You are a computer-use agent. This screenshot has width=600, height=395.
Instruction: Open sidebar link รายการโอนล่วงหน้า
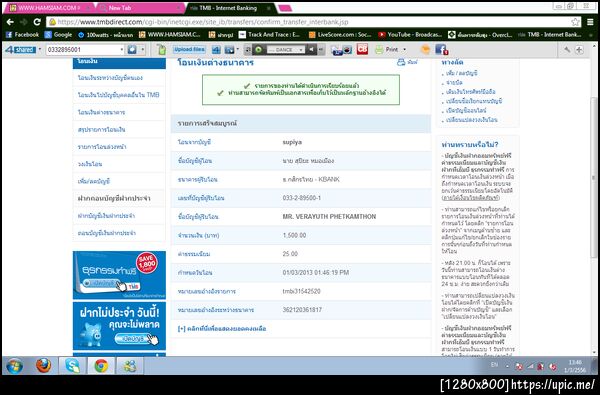[102, 147]
